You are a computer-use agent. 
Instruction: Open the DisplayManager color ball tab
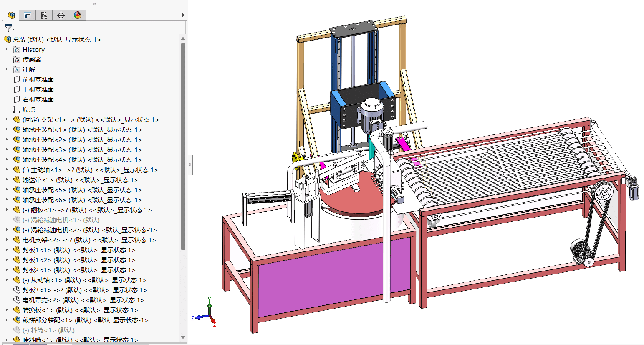(78, 15)
